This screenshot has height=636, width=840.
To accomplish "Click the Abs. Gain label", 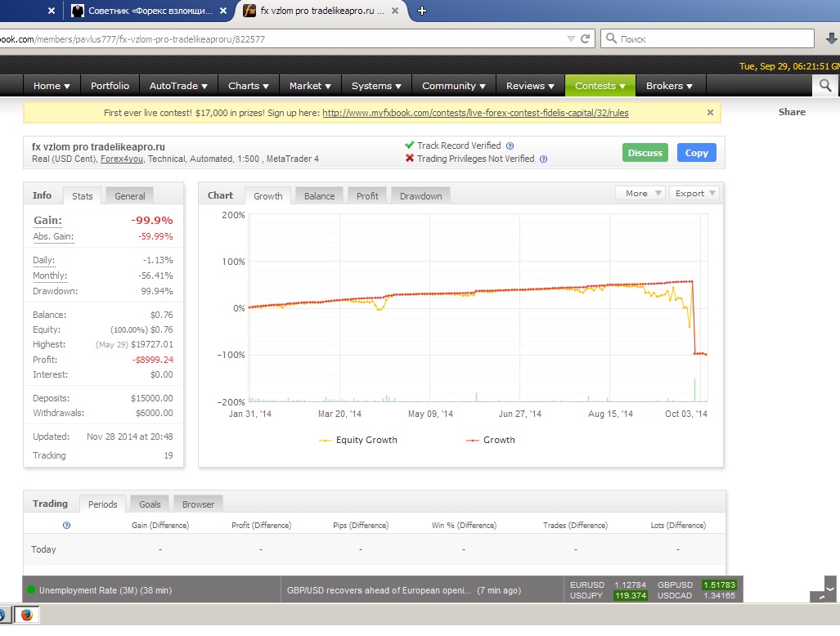I will (x=53, y=236).
